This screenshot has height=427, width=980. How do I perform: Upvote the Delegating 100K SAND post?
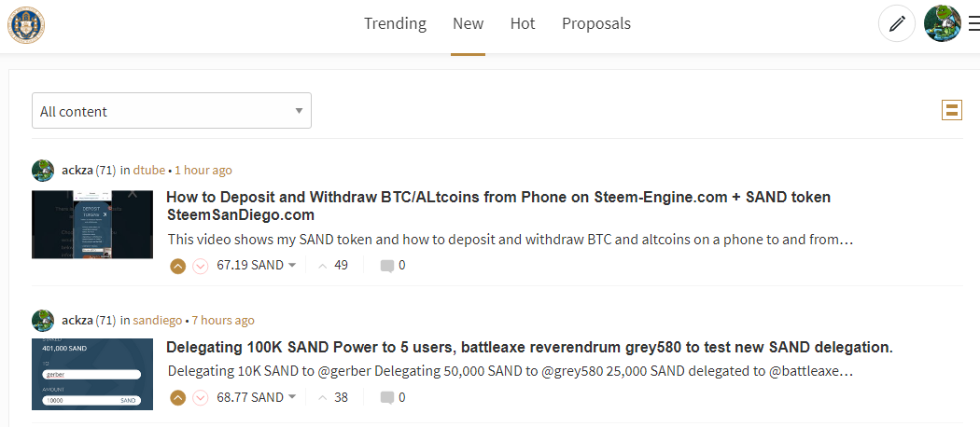point(178,398)
